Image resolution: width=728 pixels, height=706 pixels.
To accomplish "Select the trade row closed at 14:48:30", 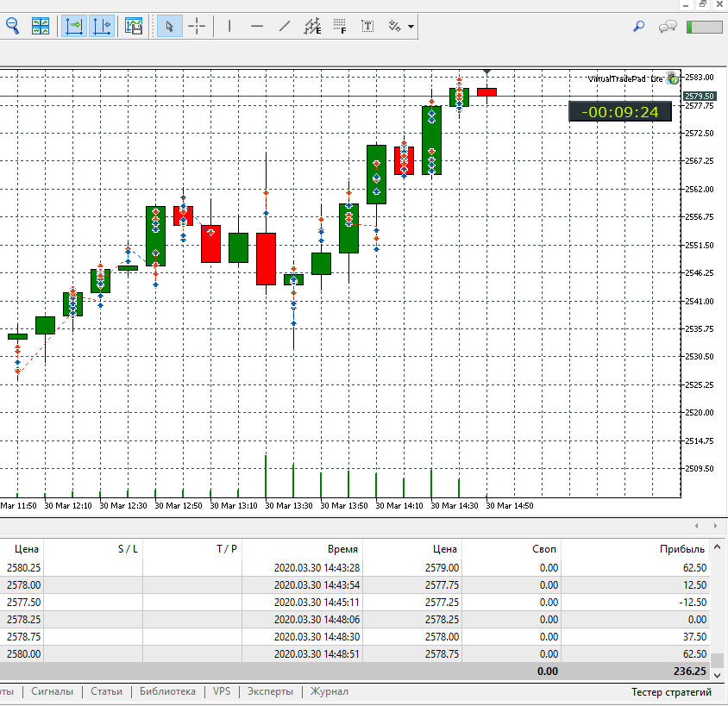I will click(355, 636).
